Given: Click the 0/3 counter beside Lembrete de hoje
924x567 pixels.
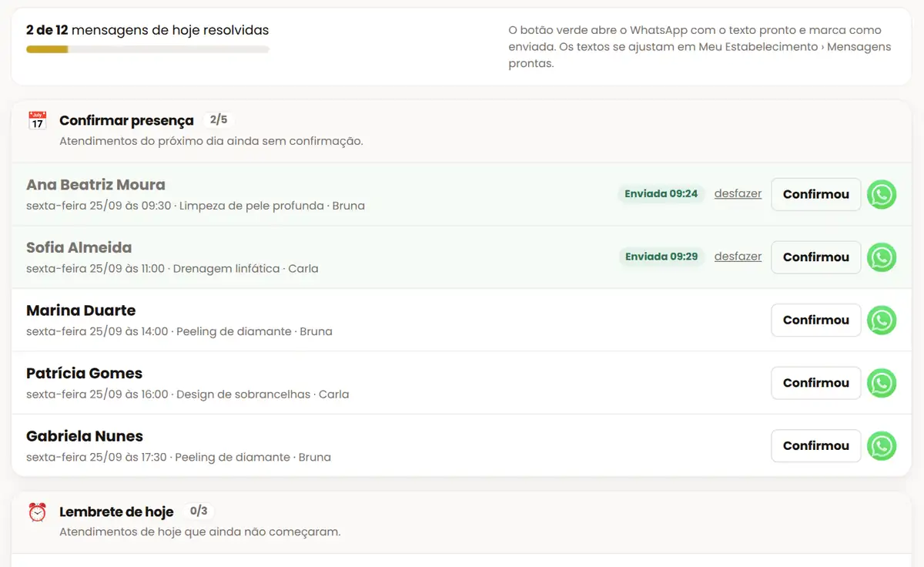Looking at the screenshot, I should 199,511.
